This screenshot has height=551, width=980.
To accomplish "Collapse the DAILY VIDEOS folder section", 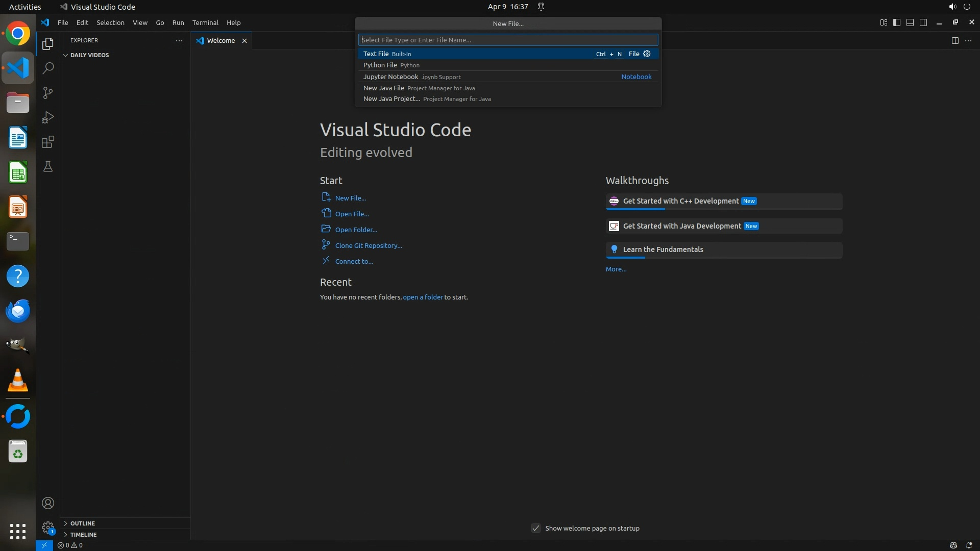I will click(x=89, y=55).
